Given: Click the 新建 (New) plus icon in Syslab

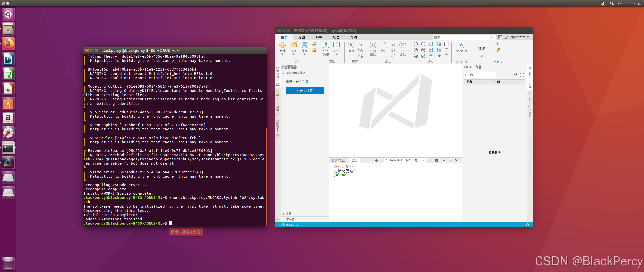Looking at the screenshot, I should 283,45.
